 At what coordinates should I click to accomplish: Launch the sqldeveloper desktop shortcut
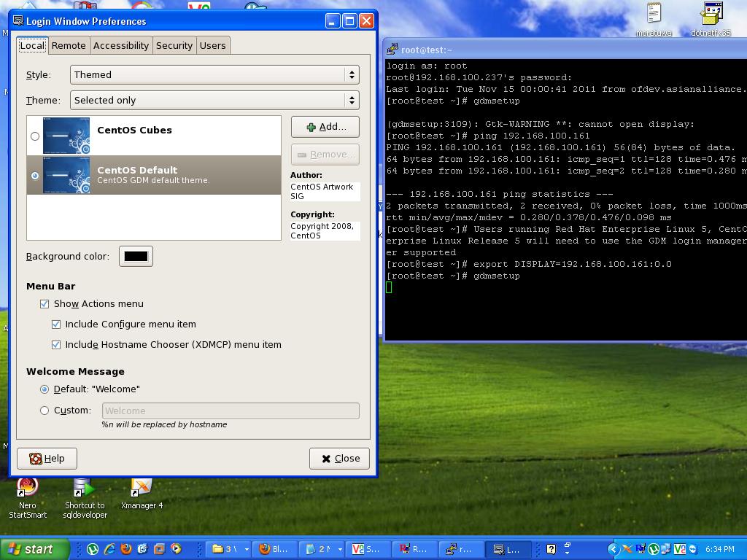pyautogui.click(x=84, y=489)
